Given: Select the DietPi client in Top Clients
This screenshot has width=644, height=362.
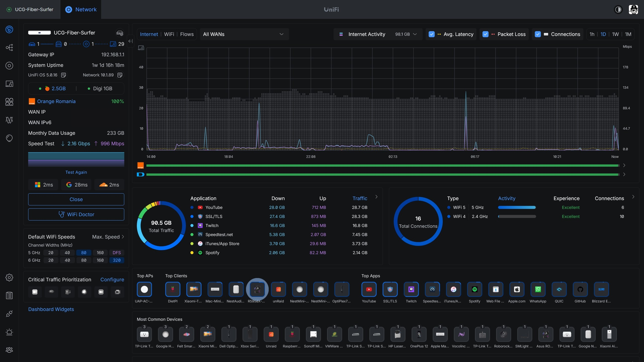Looking at the screenshot, I should [173, 289].
